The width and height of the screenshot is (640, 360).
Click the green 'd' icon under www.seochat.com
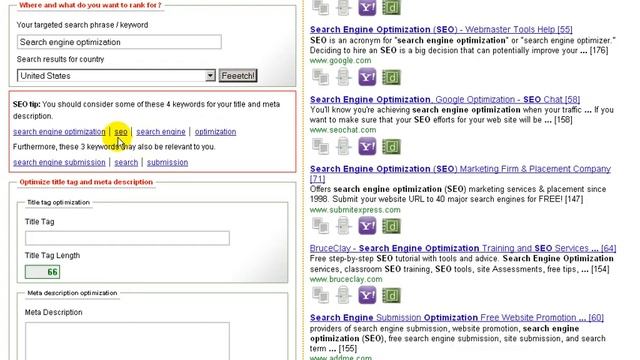tap(391, 147)
